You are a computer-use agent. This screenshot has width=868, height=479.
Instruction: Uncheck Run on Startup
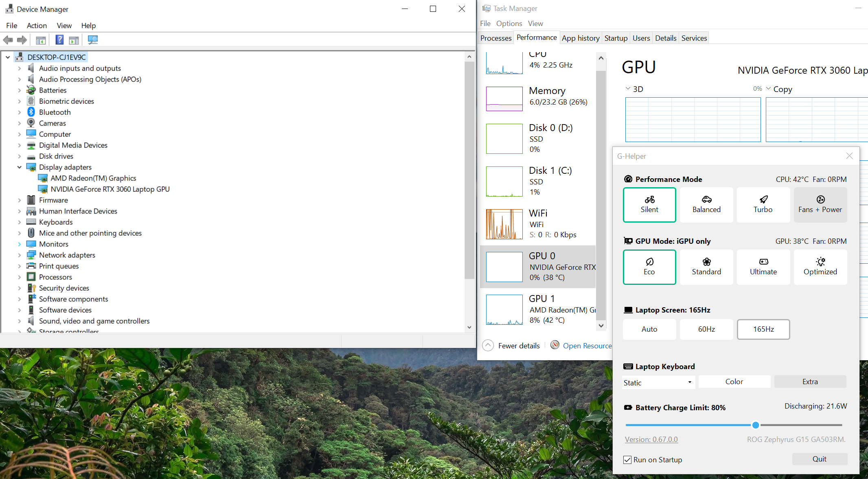(627, 459)
